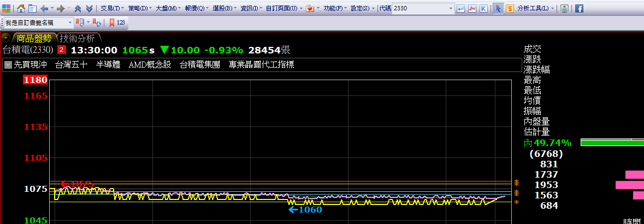Viewport: 644px width, 224px height.
Task: Click the AMD概念股 category link
Action: pos(150,64)
